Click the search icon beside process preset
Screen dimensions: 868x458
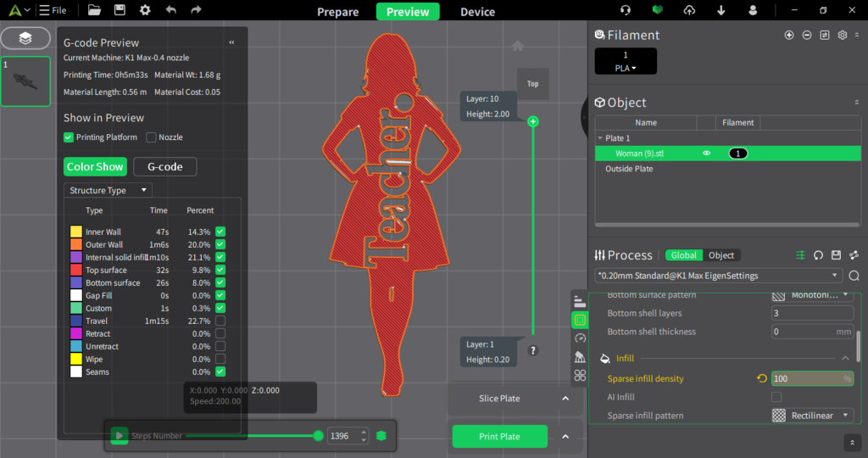pos(854,276)
